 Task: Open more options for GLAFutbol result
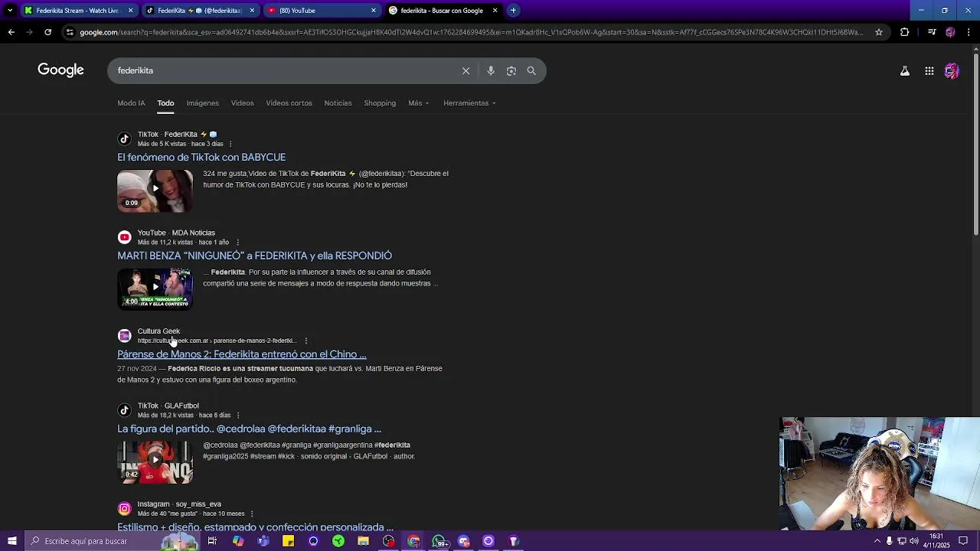tap(238, 416)
